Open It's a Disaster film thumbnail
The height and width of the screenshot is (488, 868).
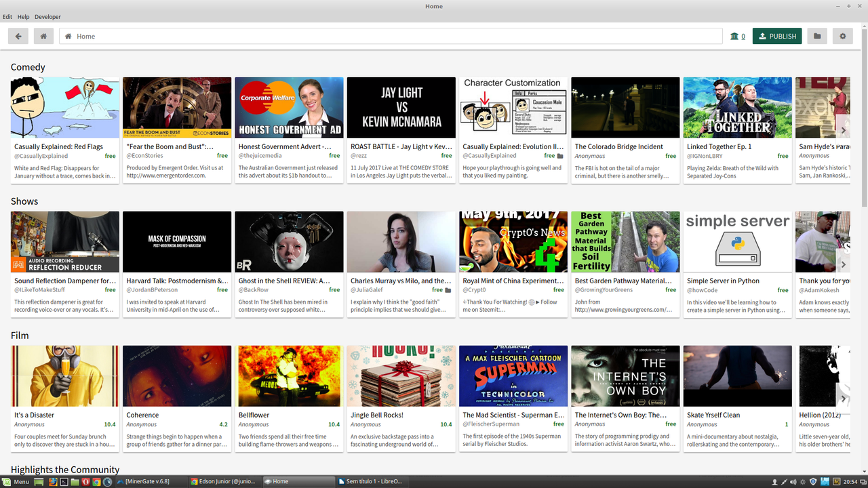(65, 376)
